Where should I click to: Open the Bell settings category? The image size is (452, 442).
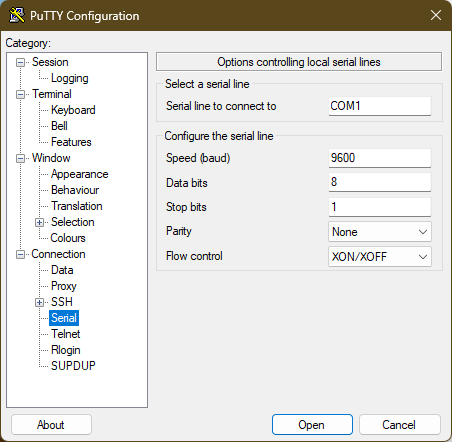(x=59, y=126)
